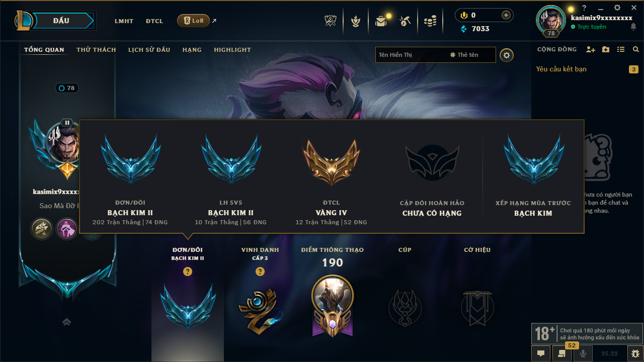The width and height of the screenshot is (644, 362).
Task: Click the notification bell icon
Action: [633, 27]
